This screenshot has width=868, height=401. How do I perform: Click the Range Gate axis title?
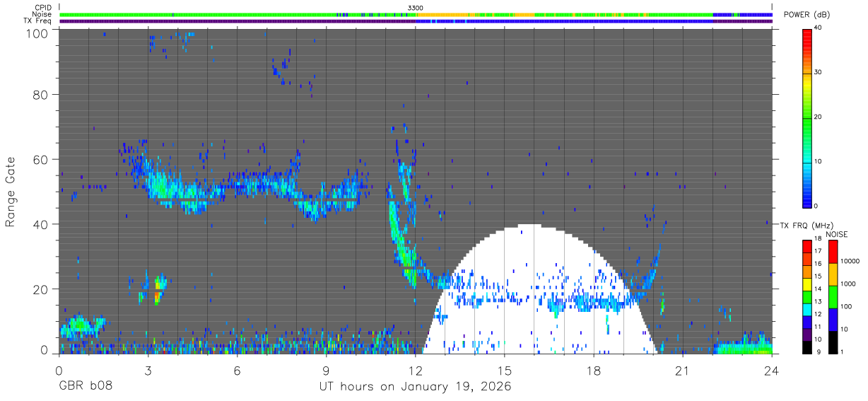[x=11, y=191]
